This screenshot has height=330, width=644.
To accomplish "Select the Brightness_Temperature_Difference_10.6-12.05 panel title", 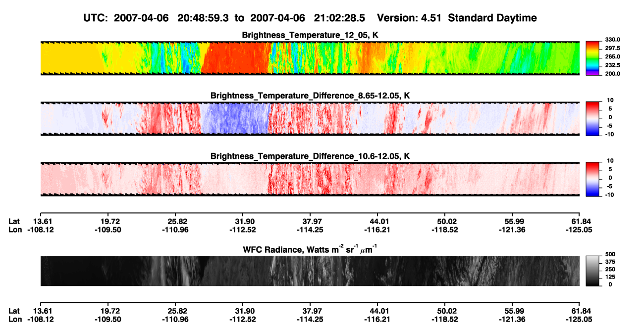I will (310, 156).
